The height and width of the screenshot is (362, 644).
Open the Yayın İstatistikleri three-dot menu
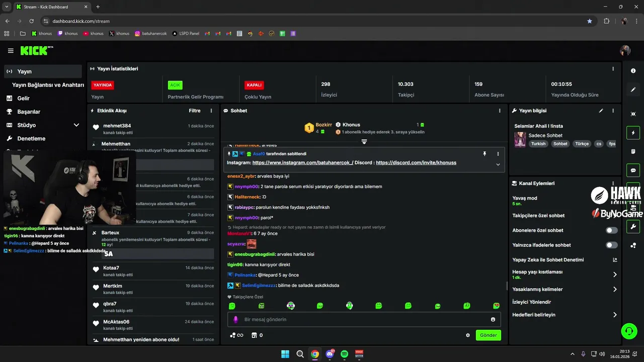point(613,69)
